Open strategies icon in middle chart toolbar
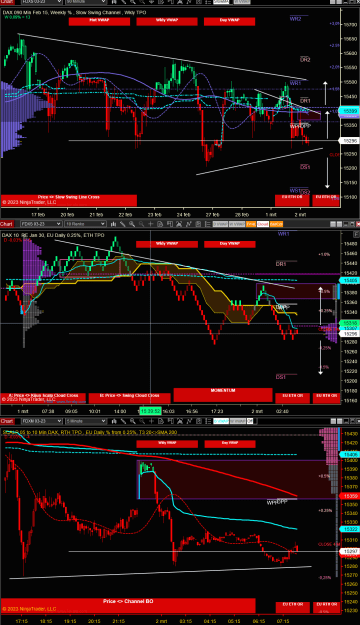The width and height of the screenshot is (360, 625). (179, 224)
